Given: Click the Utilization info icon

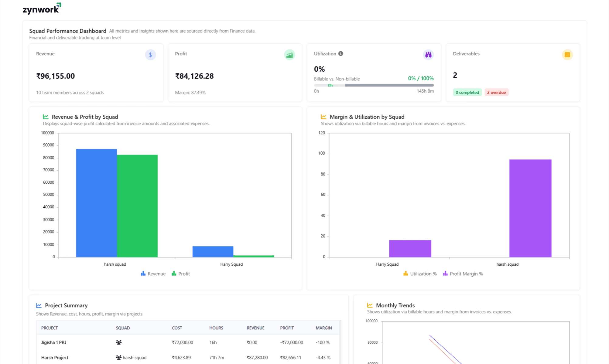Looking at the screenshot, I should tap(341, 54).
